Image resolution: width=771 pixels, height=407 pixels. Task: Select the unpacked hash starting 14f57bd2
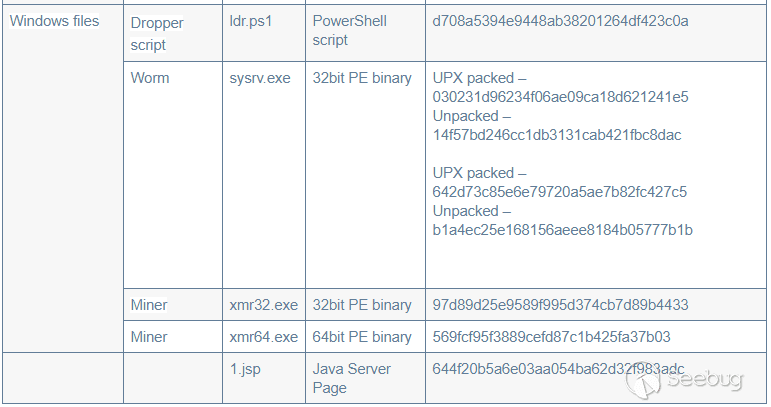pyautogui.click(x=557, y=135)
